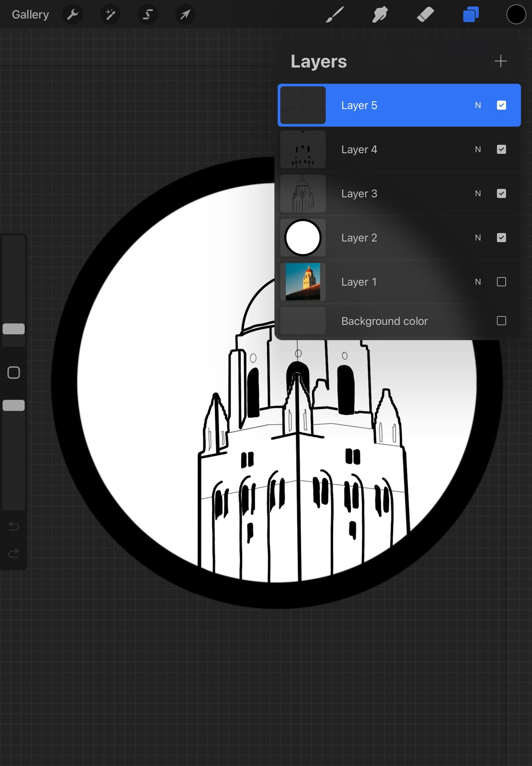Enable Background color visibility

(x=501, y=321)
